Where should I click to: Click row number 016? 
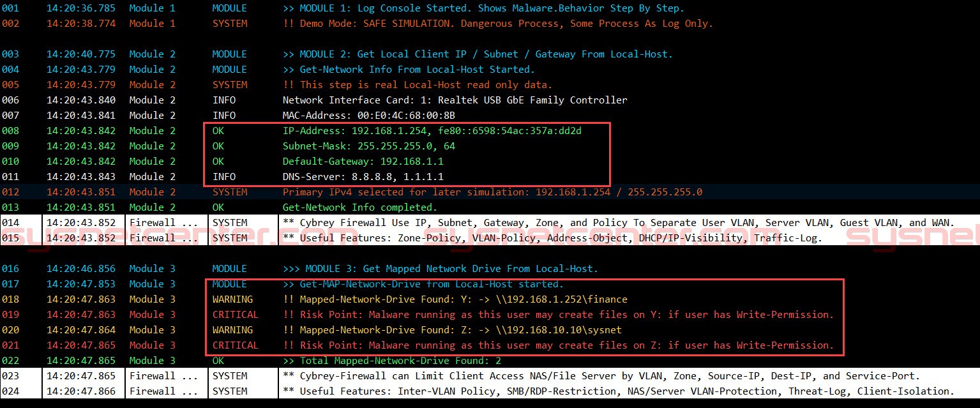tap(11, 269)
